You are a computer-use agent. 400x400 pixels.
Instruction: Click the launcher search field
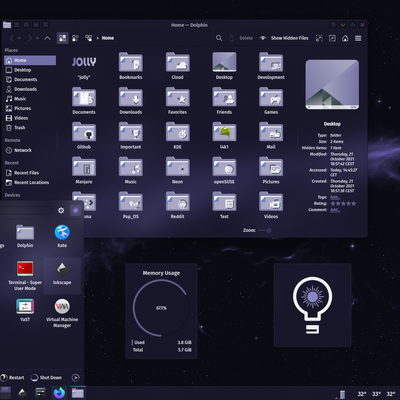(26, 210)
